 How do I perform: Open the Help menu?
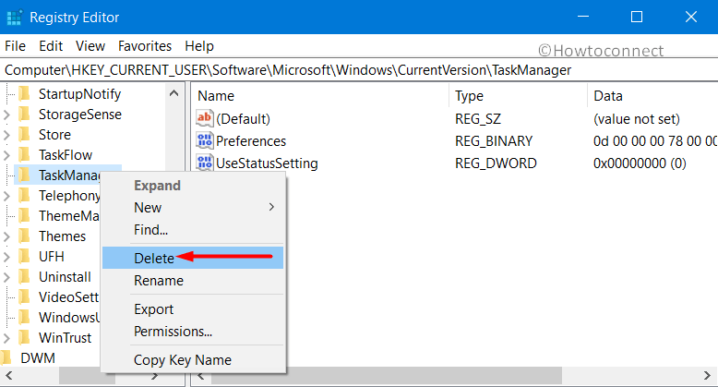[199, 46]
